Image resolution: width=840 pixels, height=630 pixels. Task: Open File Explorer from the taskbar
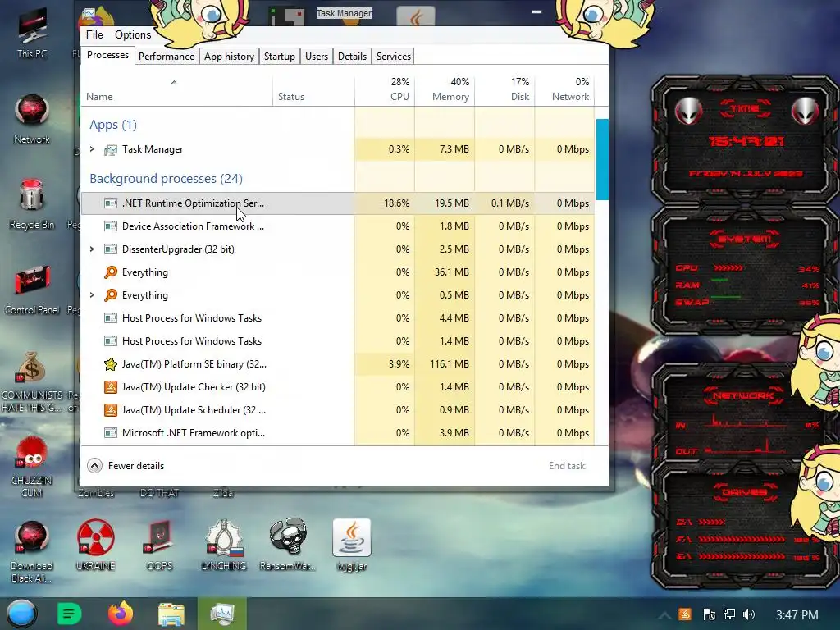[171, 614]
